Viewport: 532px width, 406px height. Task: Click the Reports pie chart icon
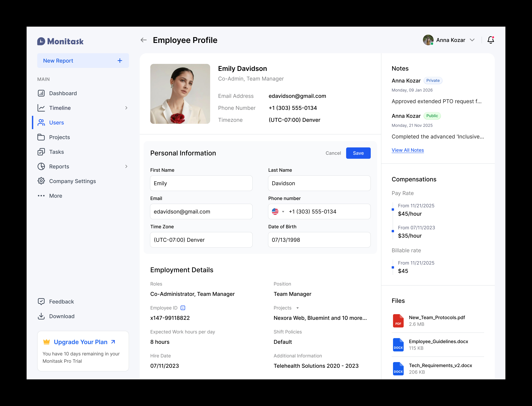pyautogui.click(x=41, y=166)
